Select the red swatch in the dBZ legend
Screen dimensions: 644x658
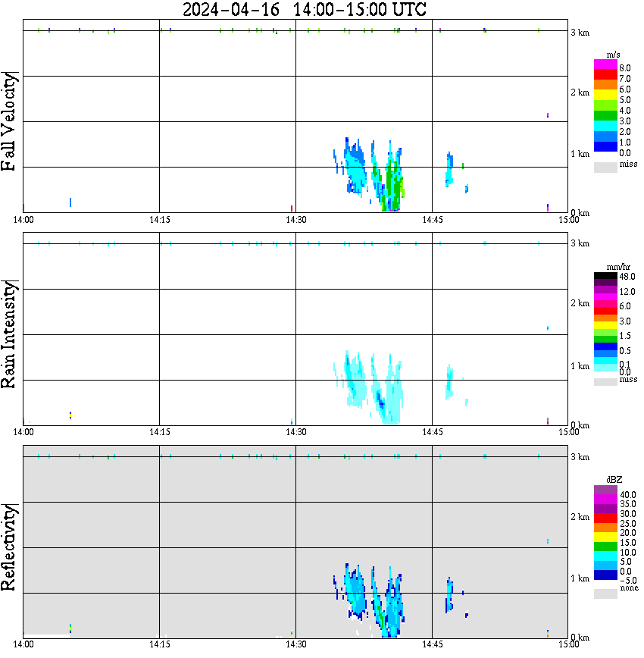click(x=605, y=519)
